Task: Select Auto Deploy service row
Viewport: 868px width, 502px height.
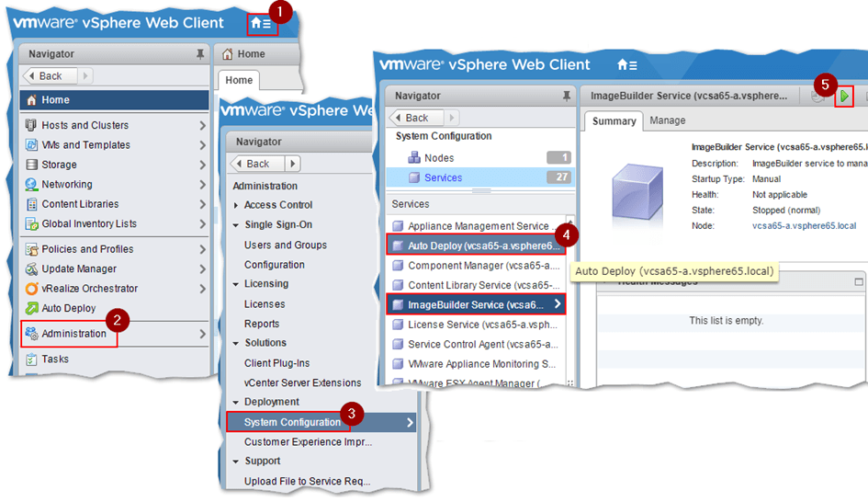Action: point(476,245)
